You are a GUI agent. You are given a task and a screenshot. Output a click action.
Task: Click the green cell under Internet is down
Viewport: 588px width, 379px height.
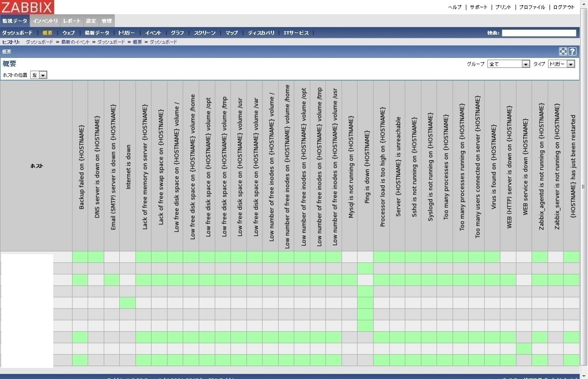(x=128, y=303)
